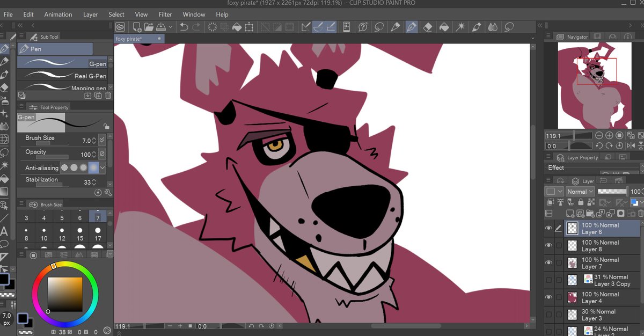Select the strongest anti-aliasing option
The image size is (644, 336).
coord(93,168)
